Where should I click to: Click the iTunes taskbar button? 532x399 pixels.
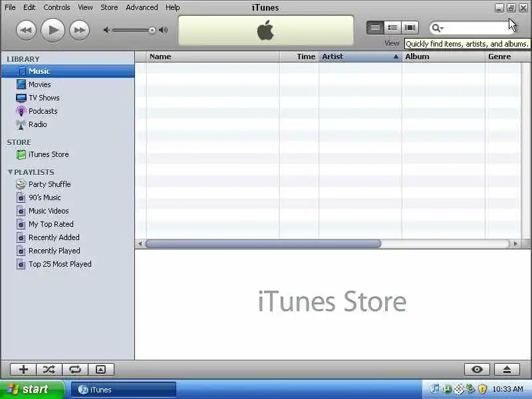pos(124,390)
